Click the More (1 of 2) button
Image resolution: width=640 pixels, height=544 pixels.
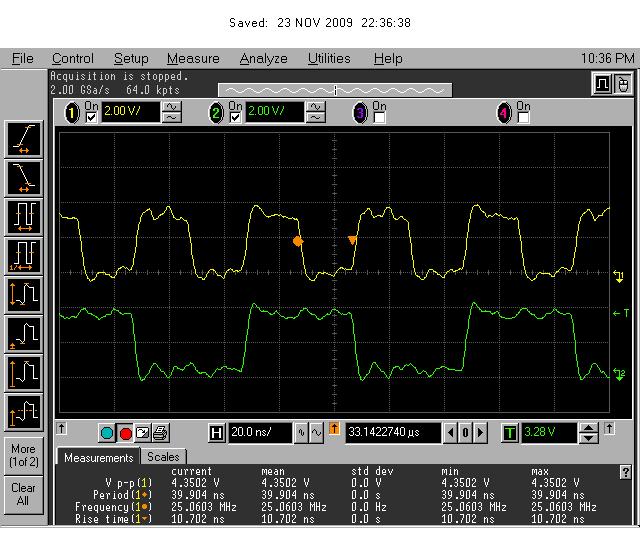click(x=23, y=454)
